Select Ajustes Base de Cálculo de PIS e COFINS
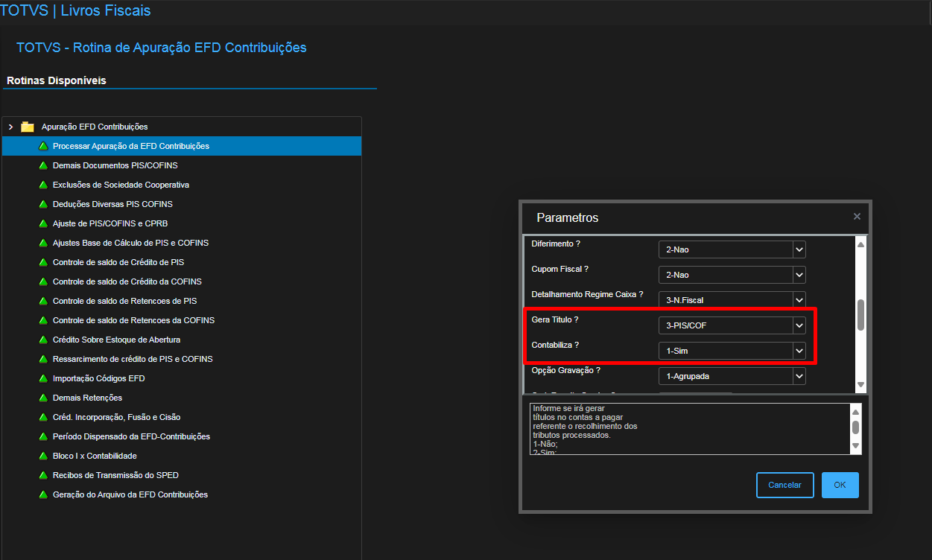Screen dimensions: 932x560 click(182, 243)
